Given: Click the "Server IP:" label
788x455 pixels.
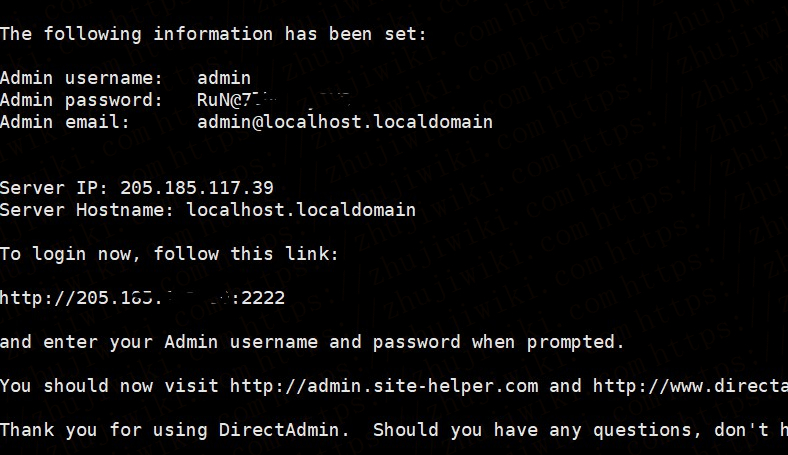Looking at the screenshot, I should pyautogui.click(x=54, y=187).
